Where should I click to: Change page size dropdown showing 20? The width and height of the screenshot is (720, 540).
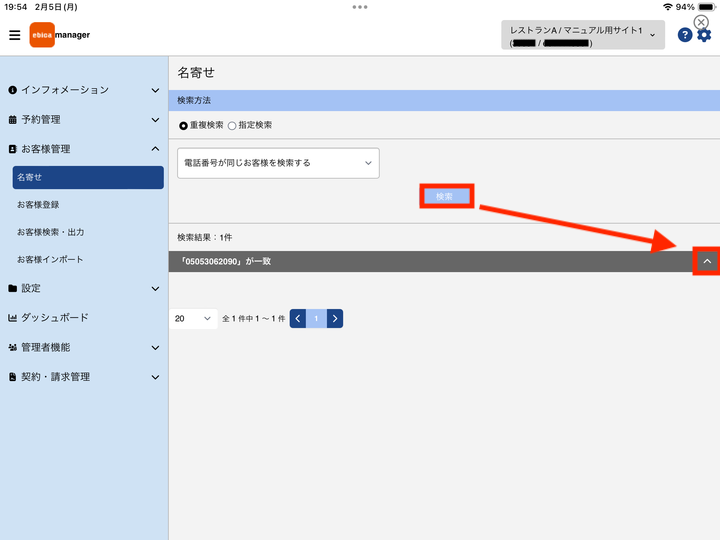click(x=193, y=318)
